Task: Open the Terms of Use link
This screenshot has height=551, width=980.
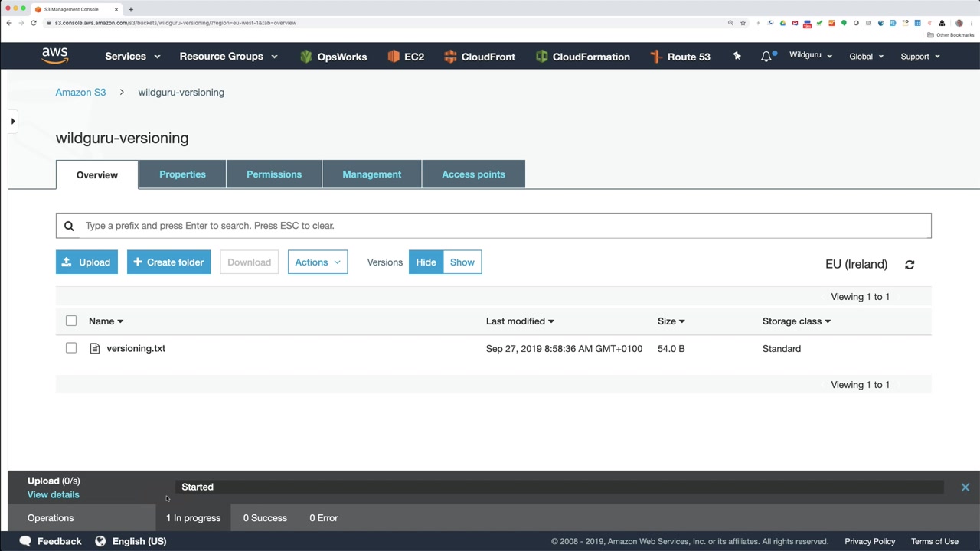Action: pos(935,541)
